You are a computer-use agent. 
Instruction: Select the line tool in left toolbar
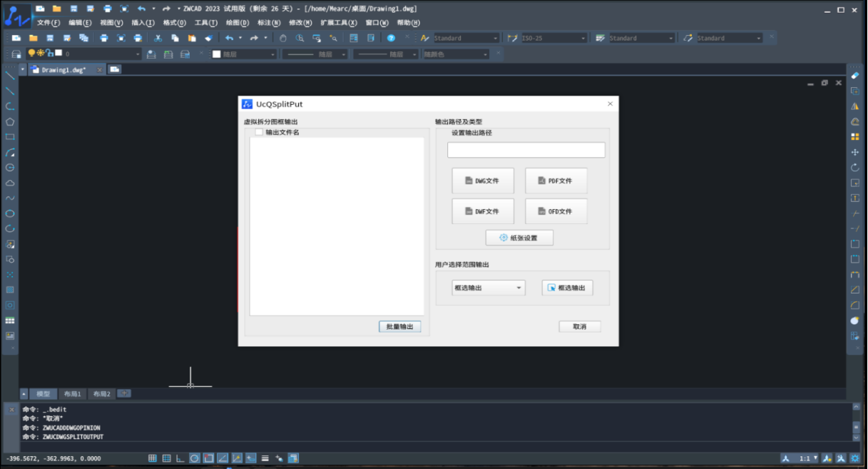10,76
